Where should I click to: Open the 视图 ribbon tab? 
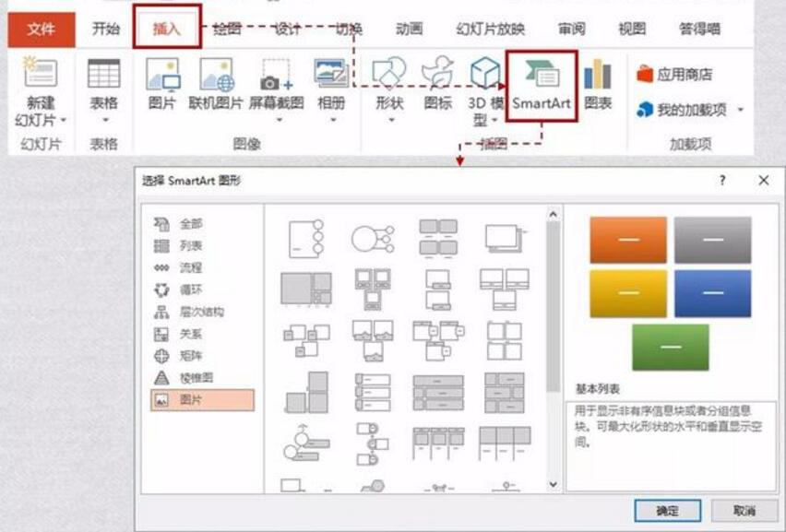632,30
